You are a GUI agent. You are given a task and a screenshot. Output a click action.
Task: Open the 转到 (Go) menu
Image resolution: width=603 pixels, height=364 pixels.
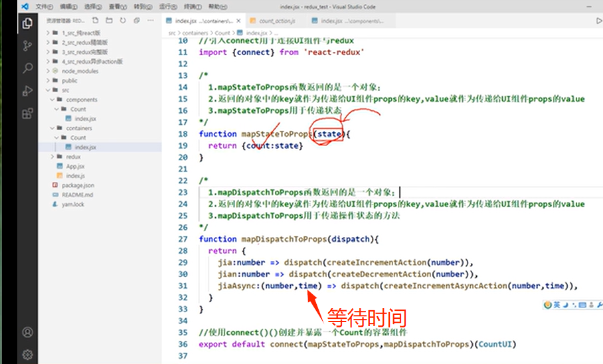click(x=143, y=7)
